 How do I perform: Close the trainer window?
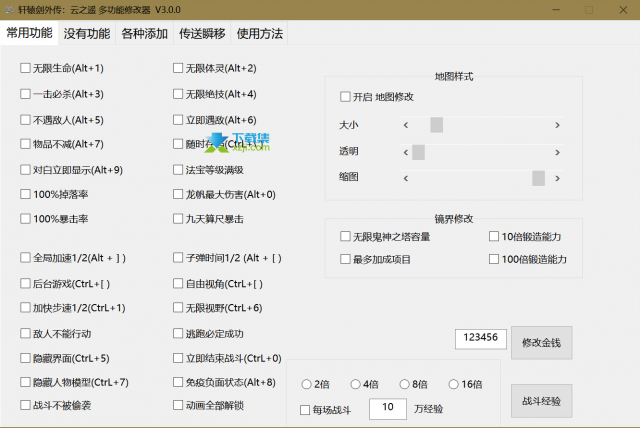point(623,9)
